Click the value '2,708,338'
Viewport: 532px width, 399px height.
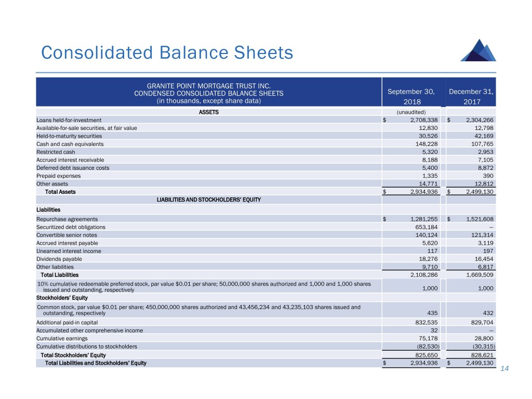[x=424, y=120]
